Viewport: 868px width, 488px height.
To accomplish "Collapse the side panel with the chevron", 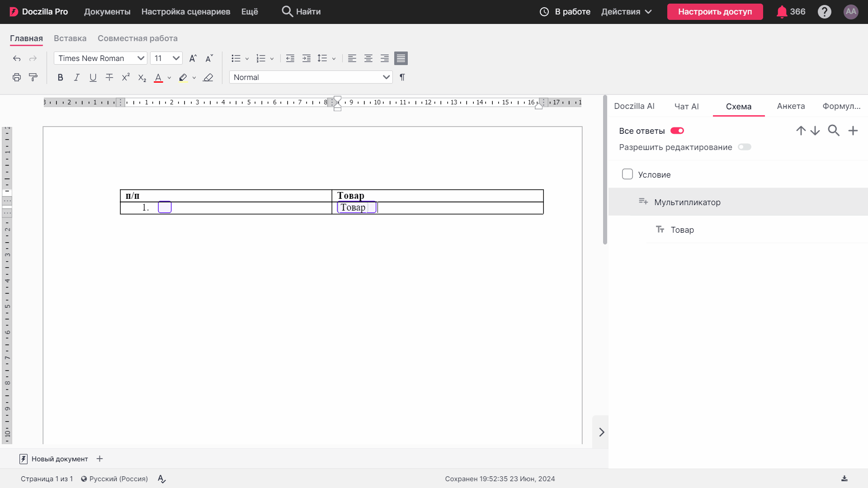I will 601,432.
